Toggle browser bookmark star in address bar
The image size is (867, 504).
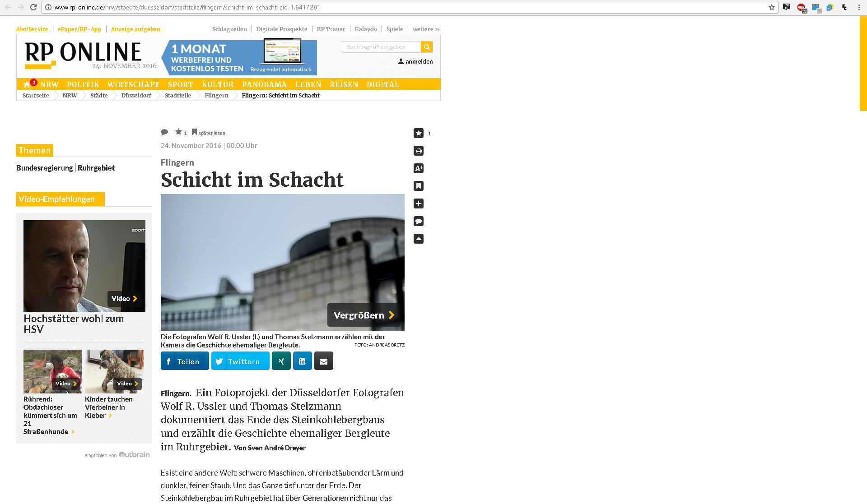[772, 7]
